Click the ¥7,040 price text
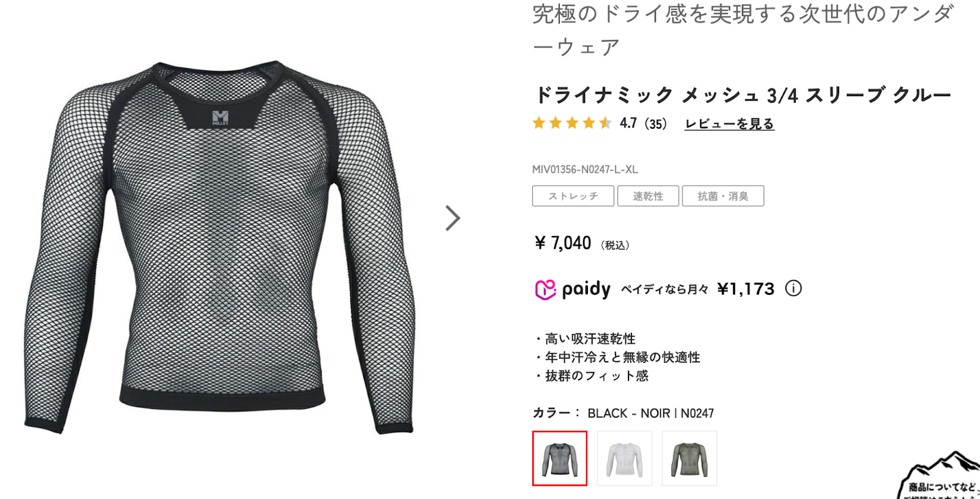This screenshot has height=499, width=980. tap(562, 243)
